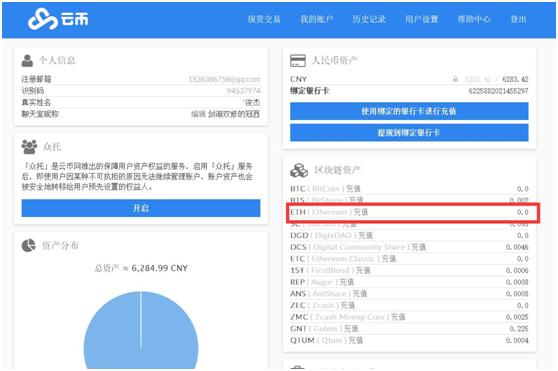Click 充值 link in the DGD row

coord(365,235)
